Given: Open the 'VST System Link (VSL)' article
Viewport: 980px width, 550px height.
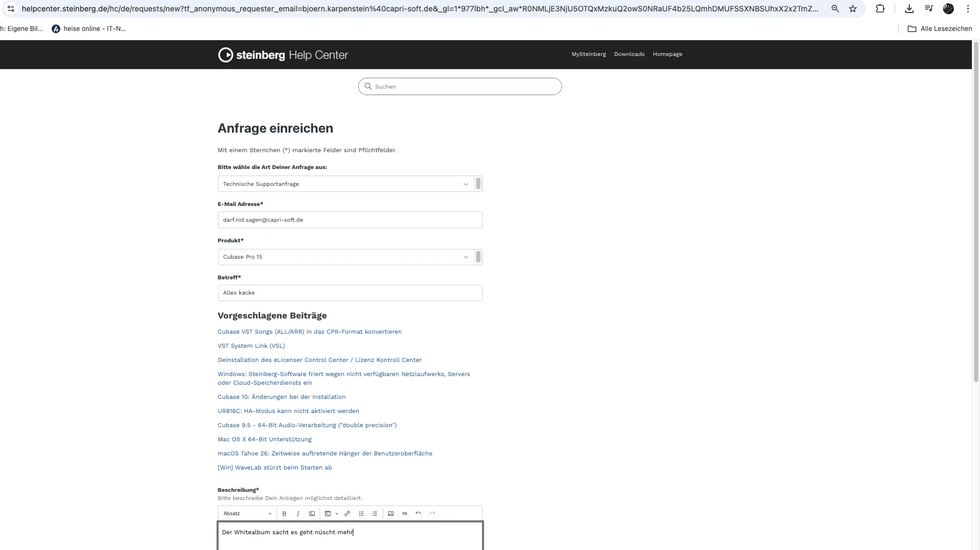Looking at the screenshot, I should pyautogui.click(x=251, y=346).
